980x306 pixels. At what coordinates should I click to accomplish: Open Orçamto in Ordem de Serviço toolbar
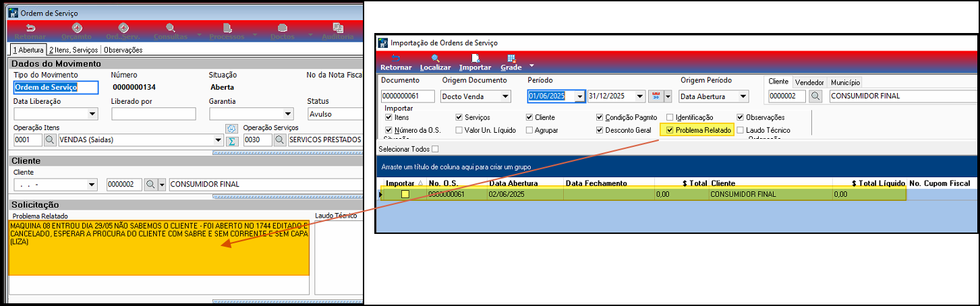click(x=77, y=31)
